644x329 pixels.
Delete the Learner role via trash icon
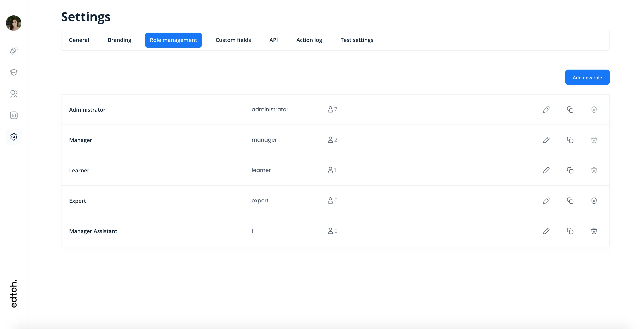point(594,170)
